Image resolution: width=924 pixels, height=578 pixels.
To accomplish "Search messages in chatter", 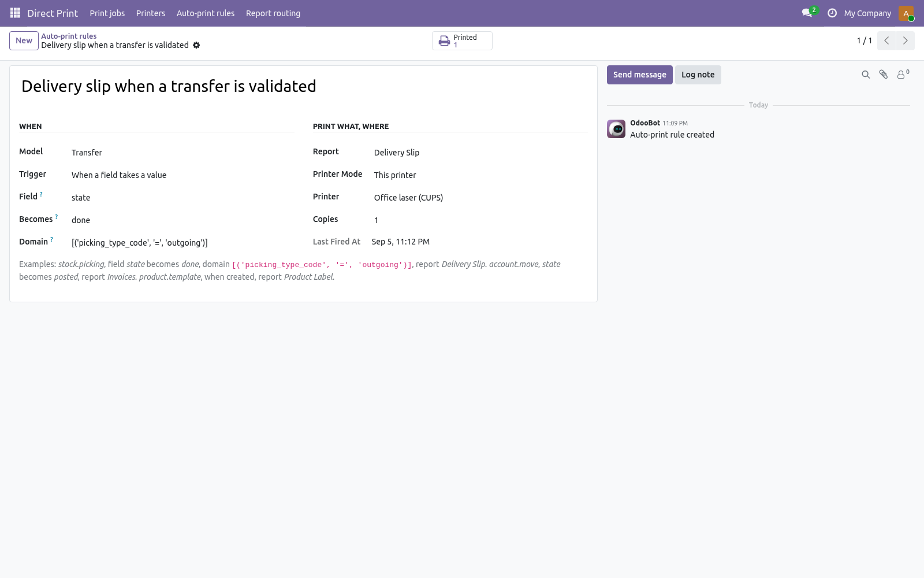I will 866,75.
